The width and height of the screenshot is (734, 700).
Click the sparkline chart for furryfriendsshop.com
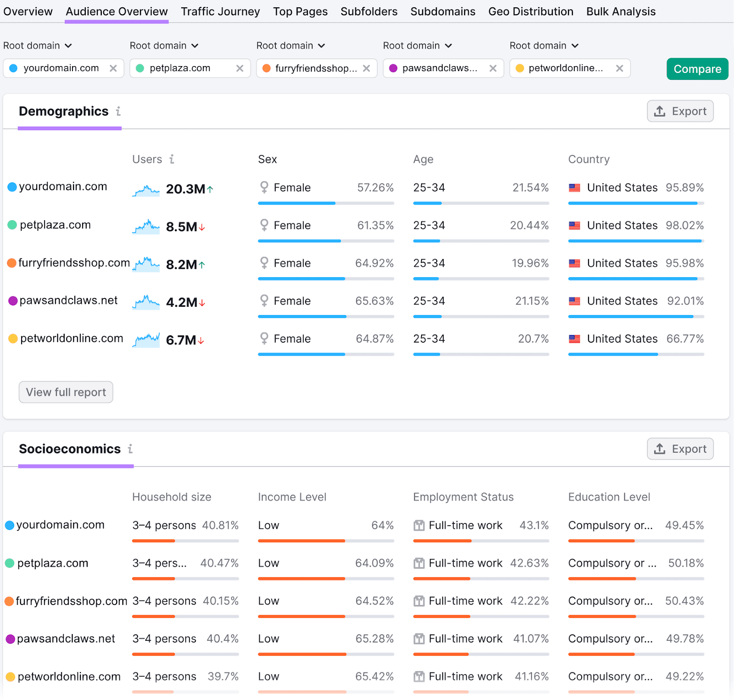click(x=146, y=265)
